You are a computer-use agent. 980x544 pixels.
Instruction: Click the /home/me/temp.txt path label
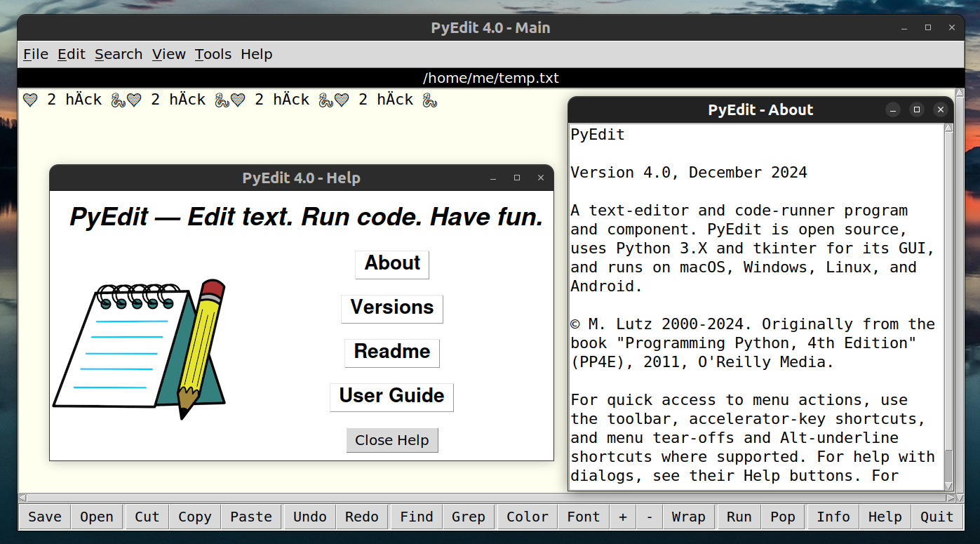(491, 78)
